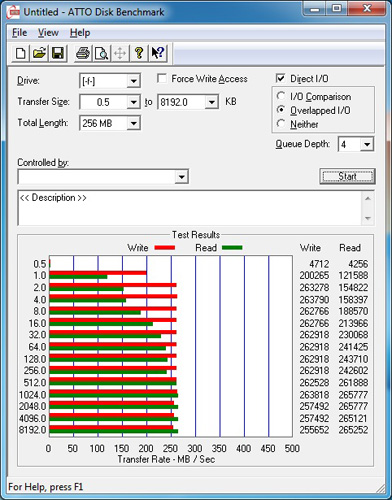Screen dimensions: 392x500
Task: Click the New document toolbar icon
Action: (20, 53)
